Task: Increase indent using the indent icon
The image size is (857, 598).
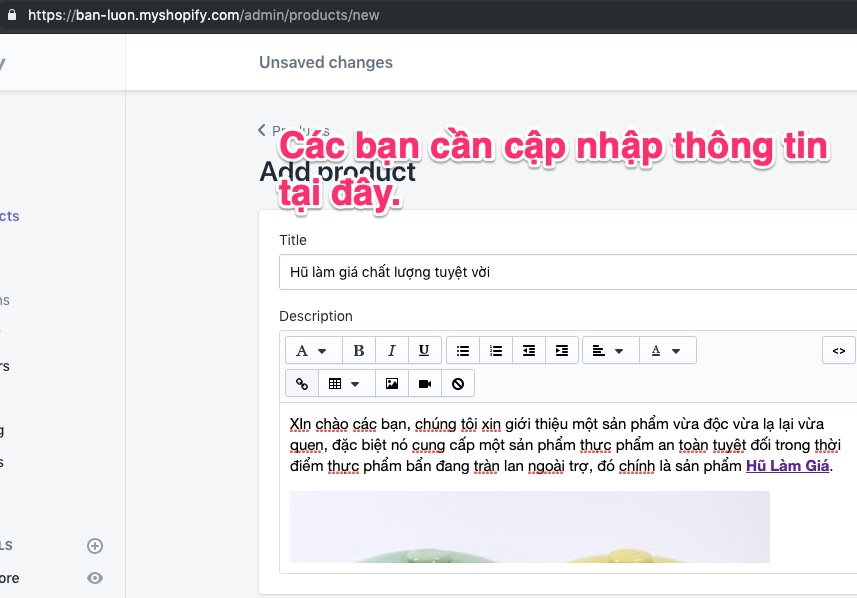Action: point(561,350)
